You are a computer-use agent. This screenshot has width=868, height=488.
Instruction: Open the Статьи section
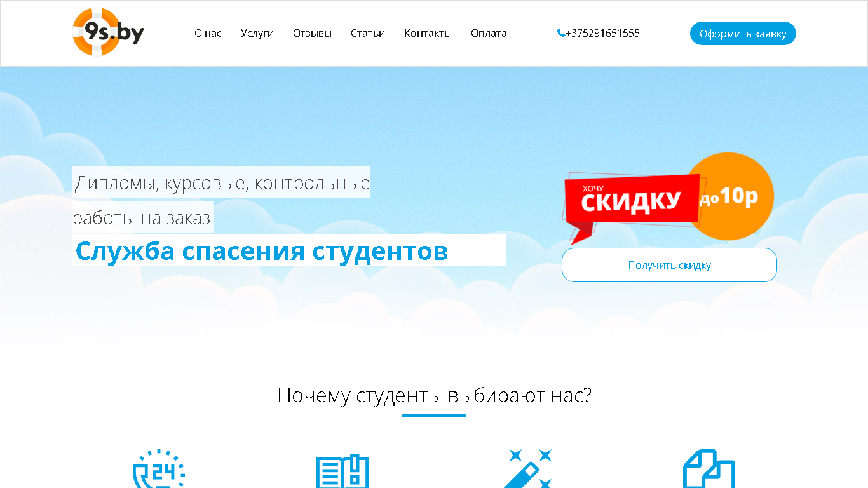(368, 33)
